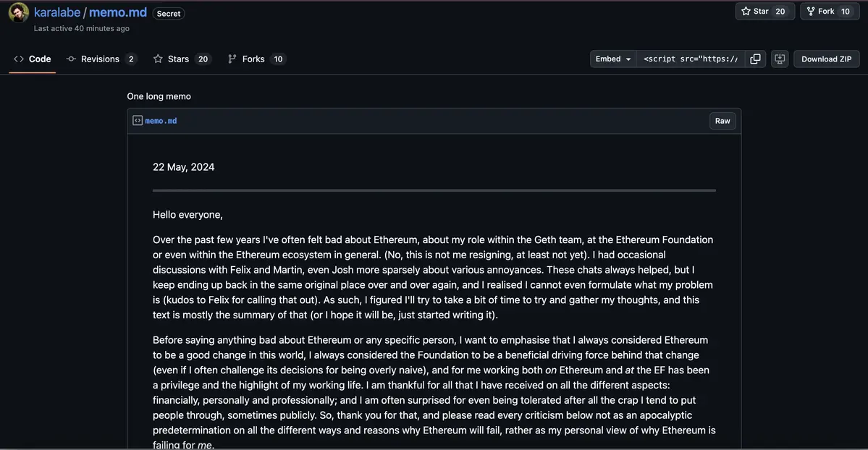
Task: Open the memo.md gist title link
Action: (118, 13)
